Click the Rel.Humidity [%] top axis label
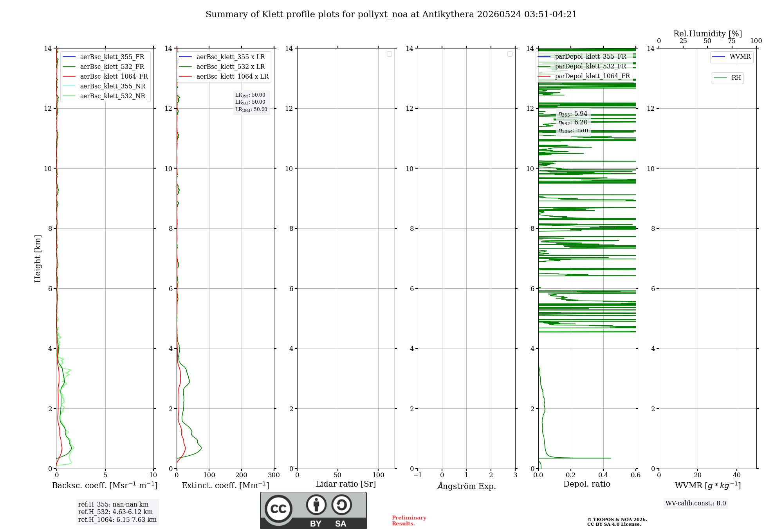The height and width of the screenshot is (532, 783). (708, 34)
